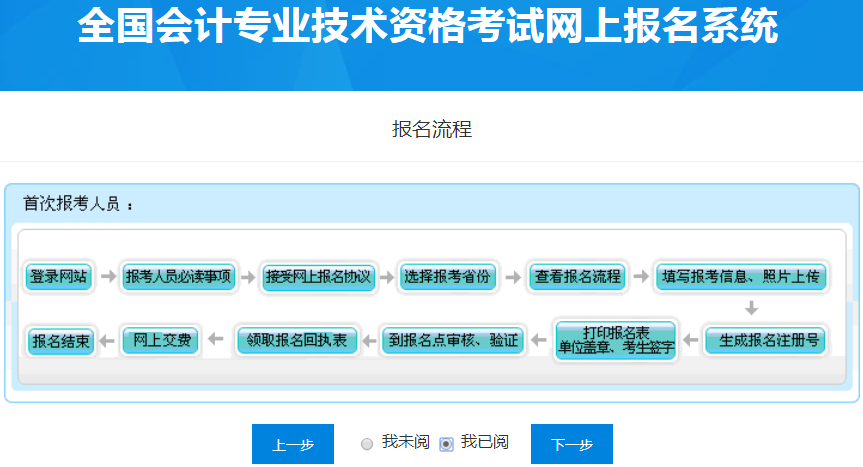Click the 查看报名流程 step box
Viewport: 863px width, 467px height.
click(x=577, y=277)
